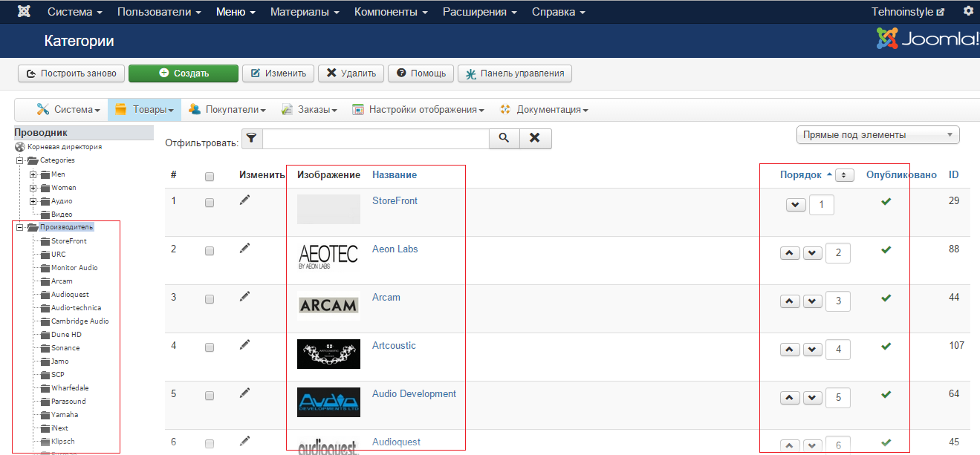Click the filter text input field

[375, 138]
